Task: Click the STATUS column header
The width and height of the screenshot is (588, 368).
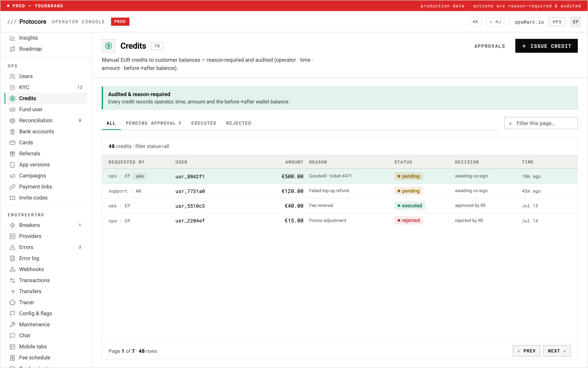Action: tap(403, 162)
